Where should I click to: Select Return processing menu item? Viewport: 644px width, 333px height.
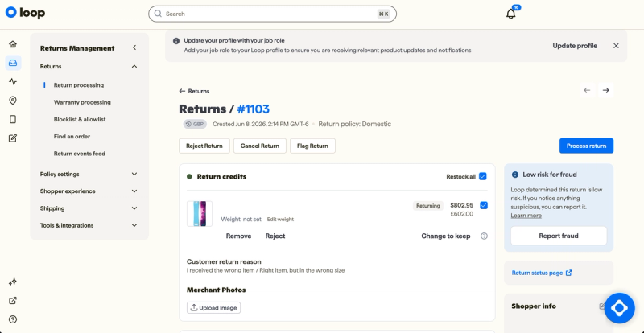point(79,85)
